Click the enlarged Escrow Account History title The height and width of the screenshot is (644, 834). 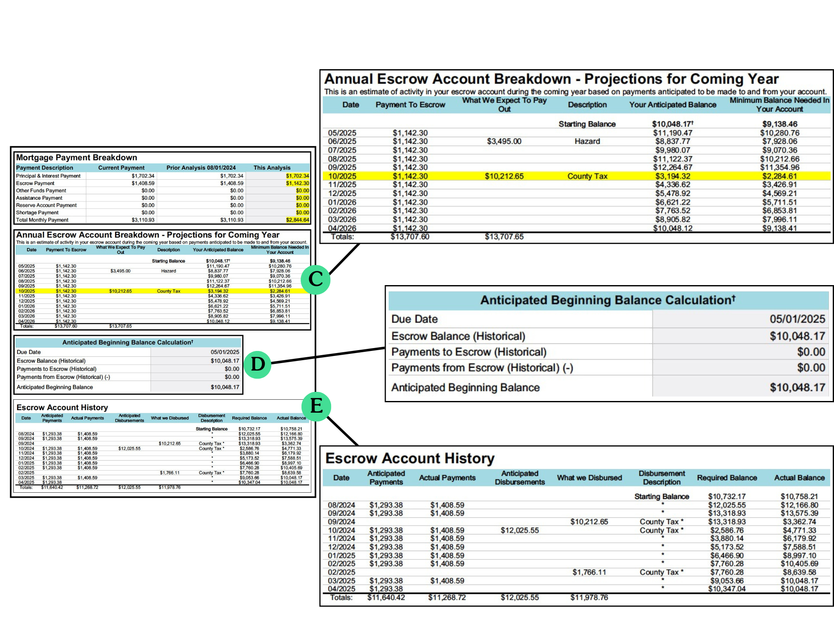click(x=409, y=459)
